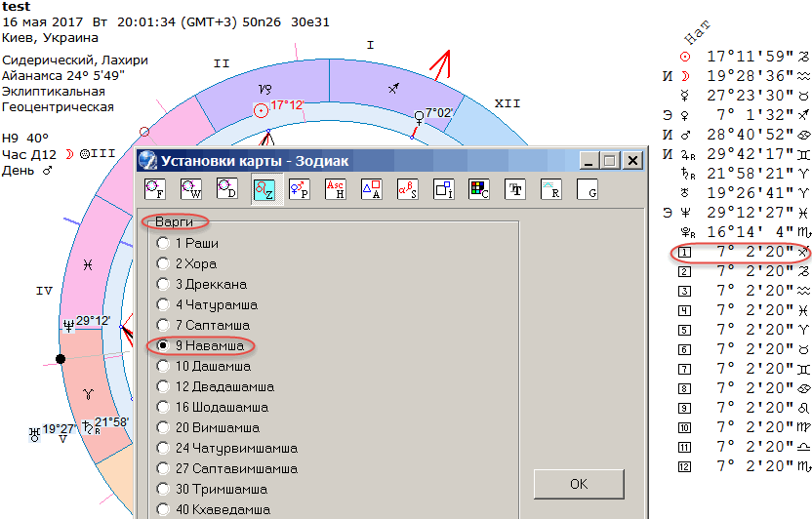This screenshot has height=519, width=812.
Task: Click the Sun position 17°11'59" in the list
Action: tap(750, 57)
